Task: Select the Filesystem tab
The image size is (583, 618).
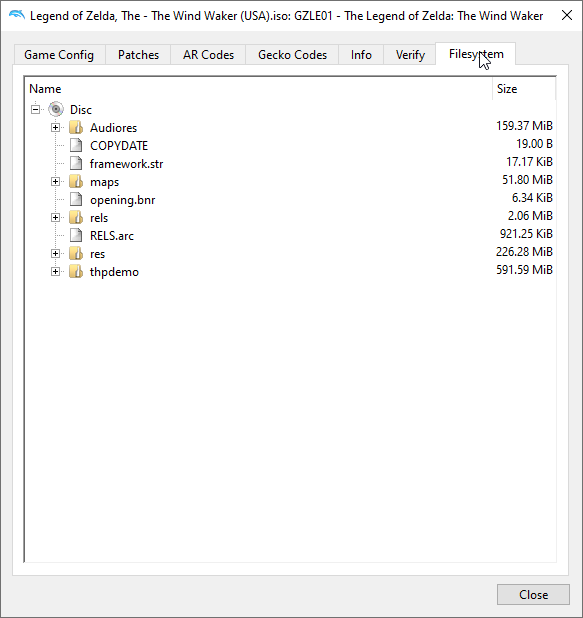Action: 476,54
